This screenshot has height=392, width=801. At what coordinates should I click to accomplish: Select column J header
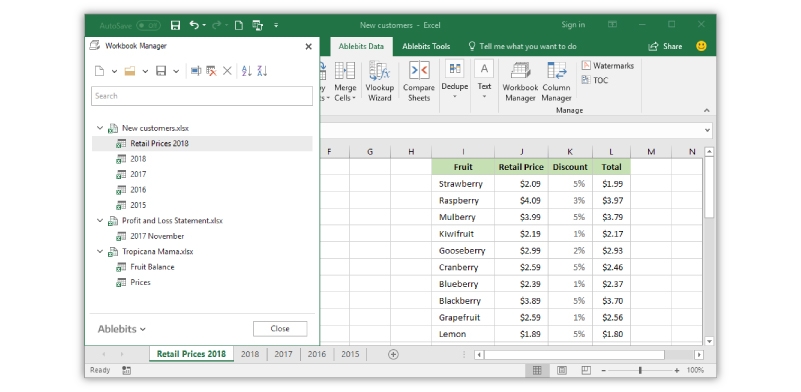click(x=522, y=152)
